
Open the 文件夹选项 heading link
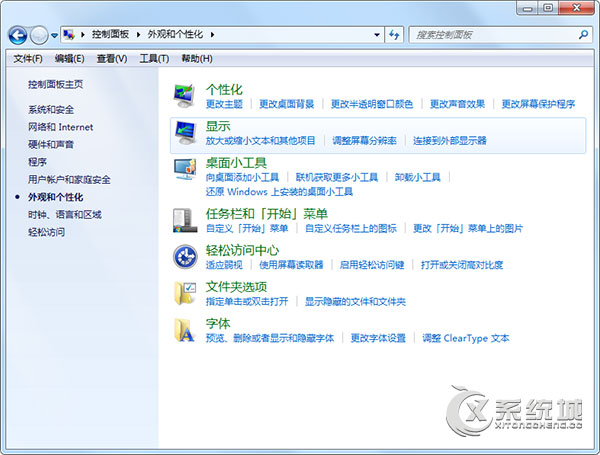pos(236,287)
